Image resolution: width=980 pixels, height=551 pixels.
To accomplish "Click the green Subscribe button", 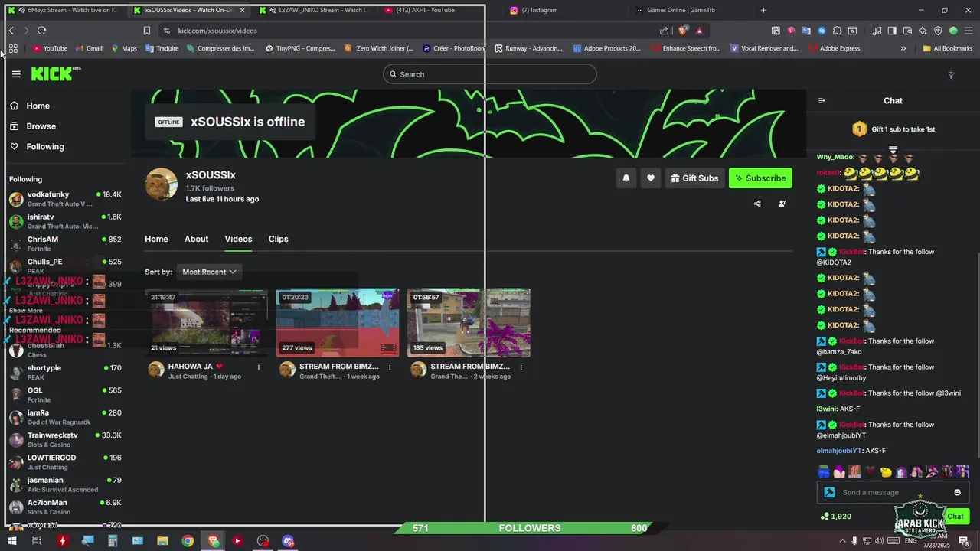I will click(x=760, y=178).
